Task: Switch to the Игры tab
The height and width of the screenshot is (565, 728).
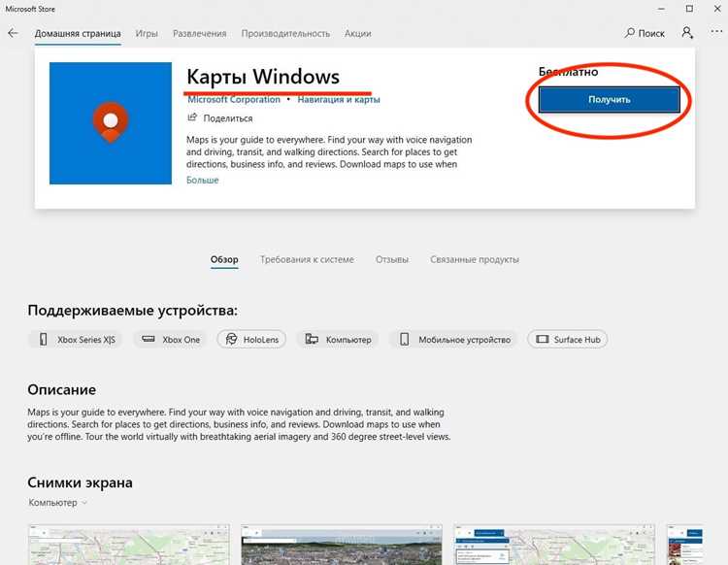Action: (147, 33)
